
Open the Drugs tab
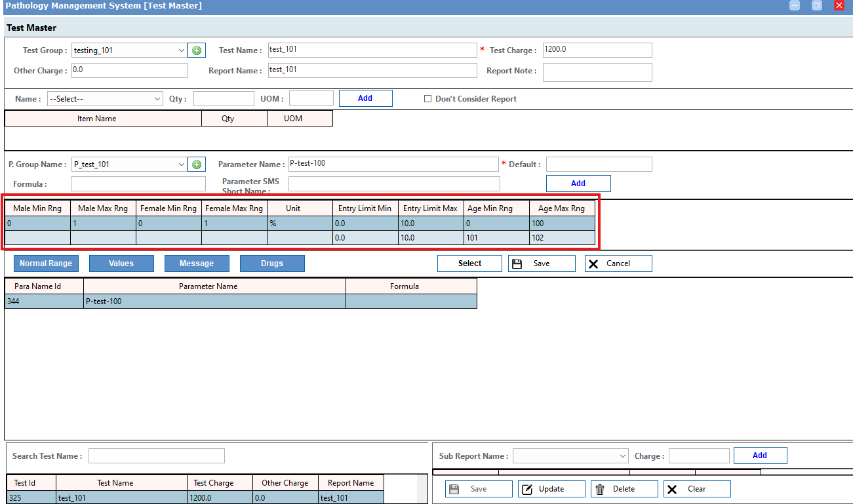[x=272, y=263]
